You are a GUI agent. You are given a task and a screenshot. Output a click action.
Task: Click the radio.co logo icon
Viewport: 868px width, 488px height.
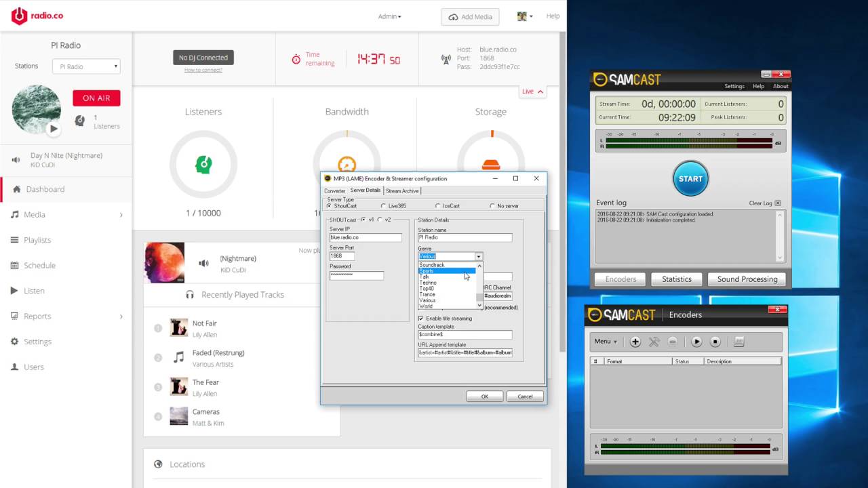tap(20, 16)
